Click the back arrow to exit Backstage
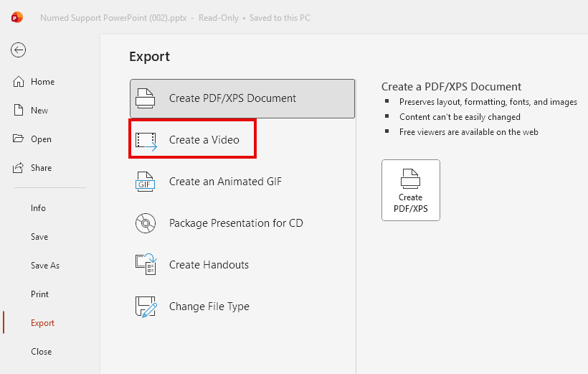Screen dimensions: 588x374 [x=18, y=50]
